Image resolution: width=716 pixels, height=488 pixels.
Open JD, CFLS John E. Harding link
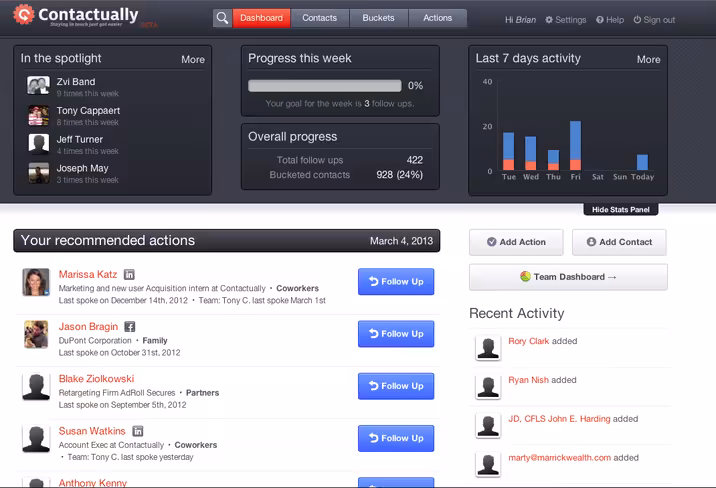[x=559, y=419]
